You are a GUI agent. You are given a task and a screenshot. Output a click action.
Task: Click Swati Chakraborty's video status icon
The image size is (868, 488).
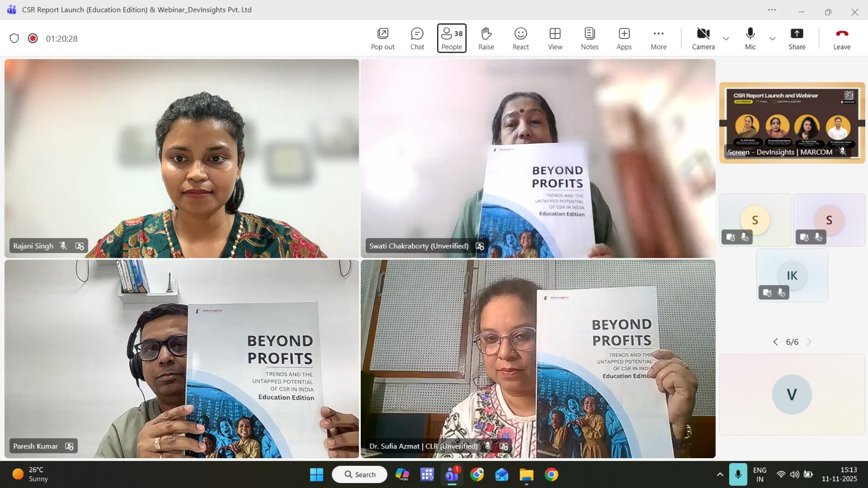[480, 246]
